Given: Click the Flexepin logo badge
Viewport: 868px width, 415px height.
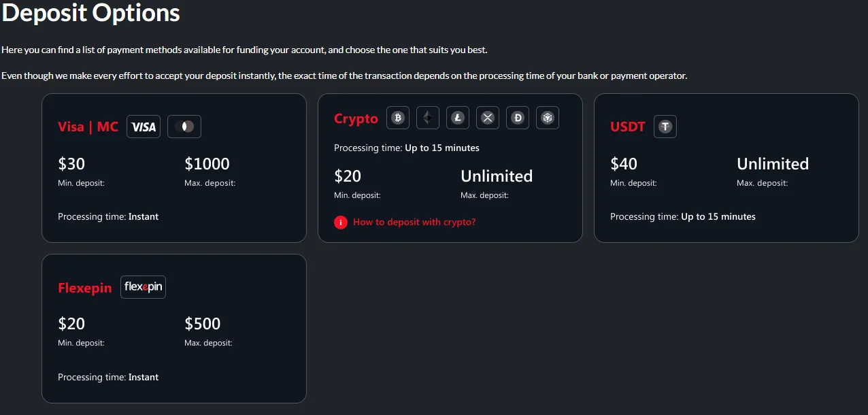Looking at the screenshot, I should [143, 286].
